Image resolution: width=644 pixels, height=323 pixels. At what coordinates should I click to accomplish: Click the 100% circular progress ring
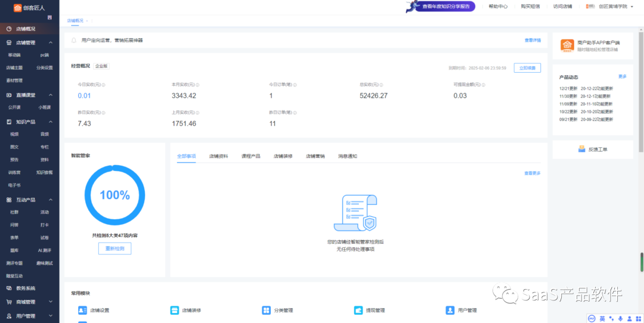click(x=114, y=195)
